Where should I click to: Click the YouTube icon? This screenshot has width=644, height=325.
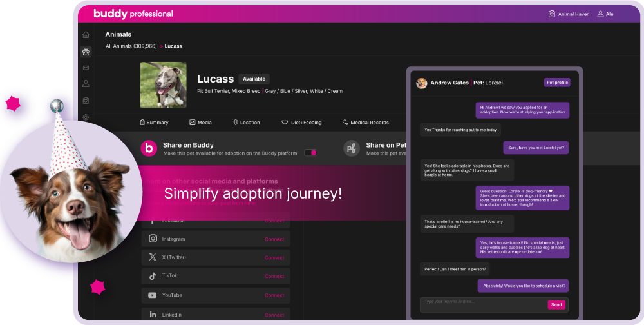(153, 295)
